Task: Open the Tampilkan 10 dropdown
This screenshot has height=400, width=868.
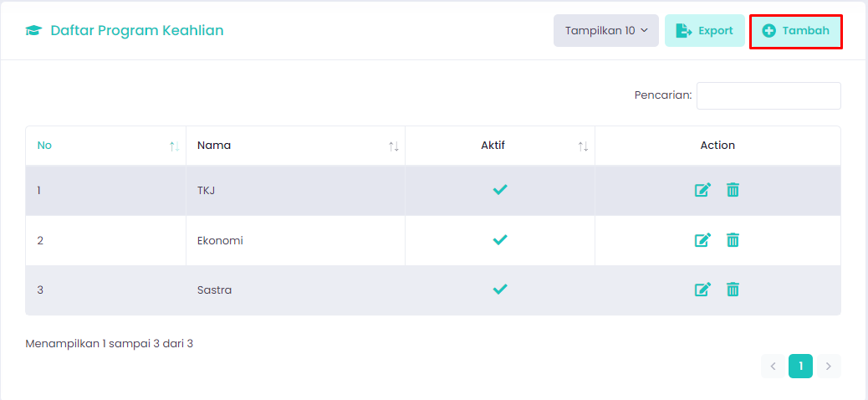Action: click(x=606, y=31)
